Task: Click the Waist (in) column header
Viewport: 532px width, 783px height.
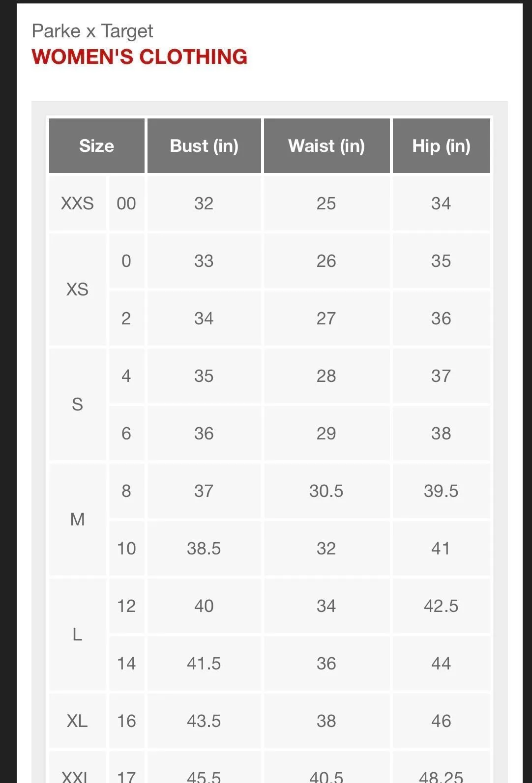Action: (326, 145)
